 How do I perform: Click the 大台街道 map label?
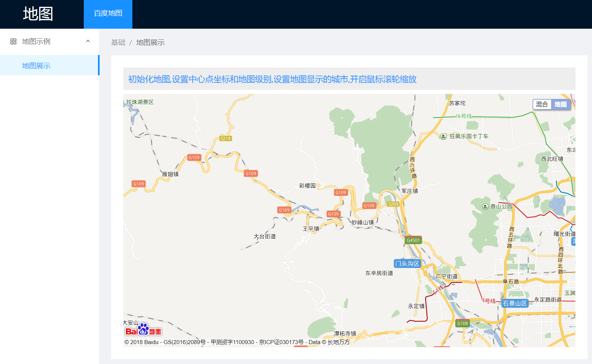[265, 236]
